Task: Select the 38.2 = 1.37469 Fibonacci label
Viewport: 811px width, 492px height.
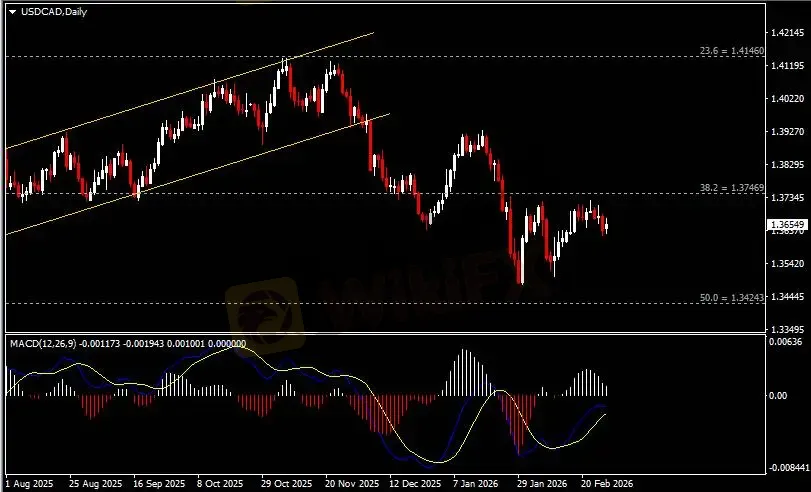Action: tap(732, 188)
